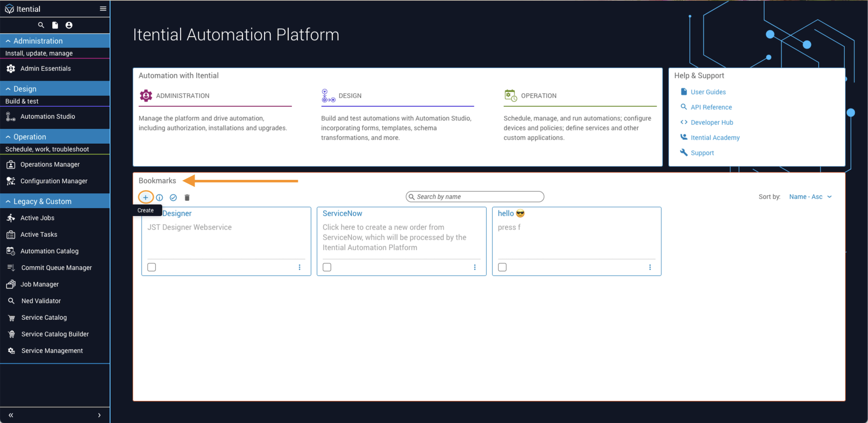Click the API Reference search icon
868x423 pixels.
[x=684, y=107]
